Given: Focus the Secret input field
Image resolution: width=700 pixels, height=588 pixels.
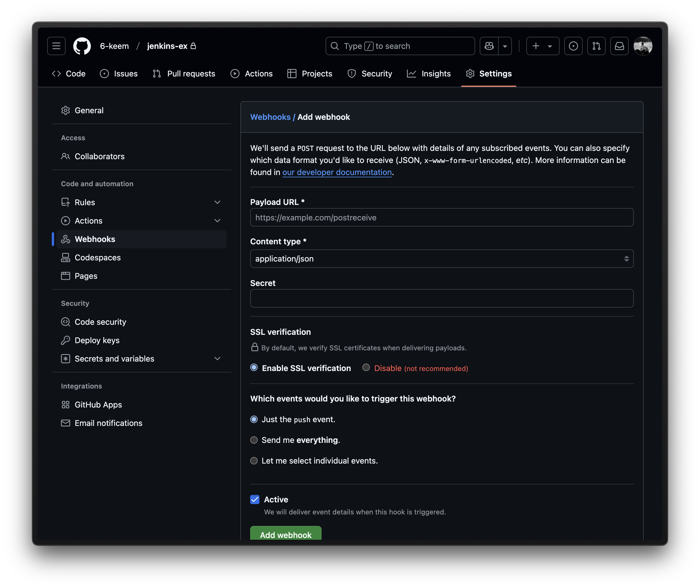Looking at the screenshot, I should pyautogui.click(x=441, y=298).
